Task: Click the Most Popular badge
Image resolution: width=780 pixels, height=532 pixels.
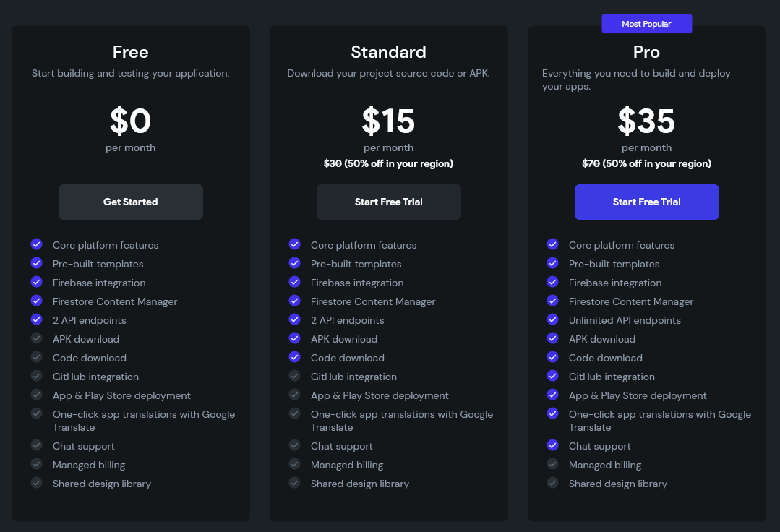Action: pos(646,23)
